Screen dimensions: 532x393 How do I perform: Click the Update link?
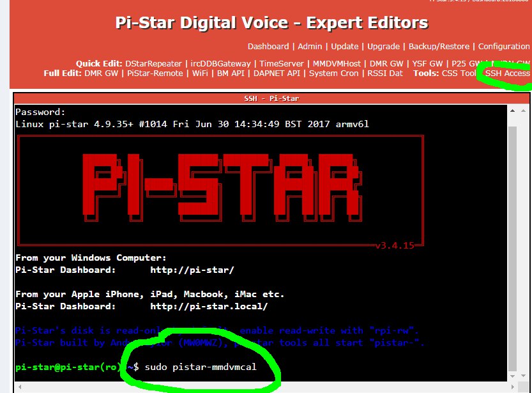tap(344, 46)
